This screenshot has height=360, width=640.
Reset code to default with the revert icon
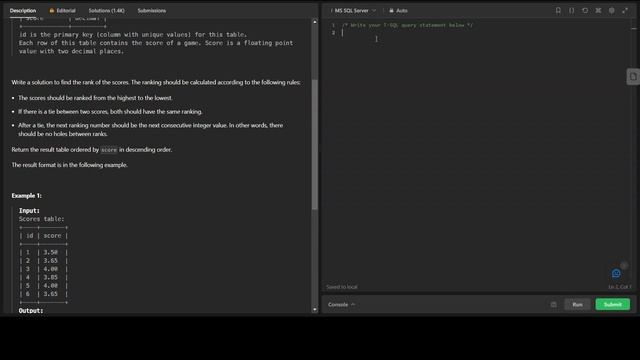585,11
